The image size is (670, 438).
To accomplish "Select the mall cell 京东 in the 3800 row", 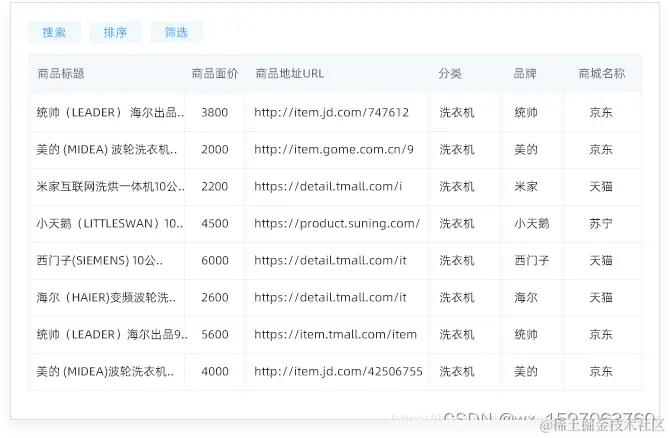I will 601,112.
